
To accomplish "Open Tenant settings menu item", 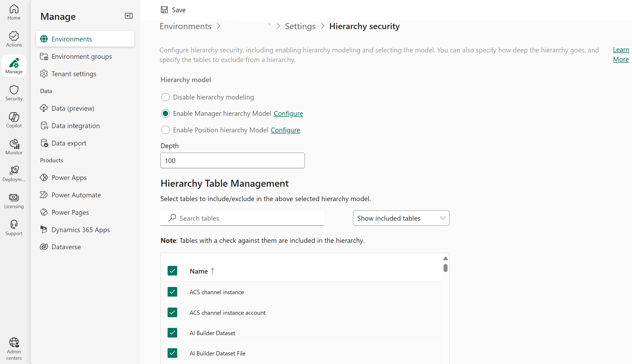I will (74, 74).
